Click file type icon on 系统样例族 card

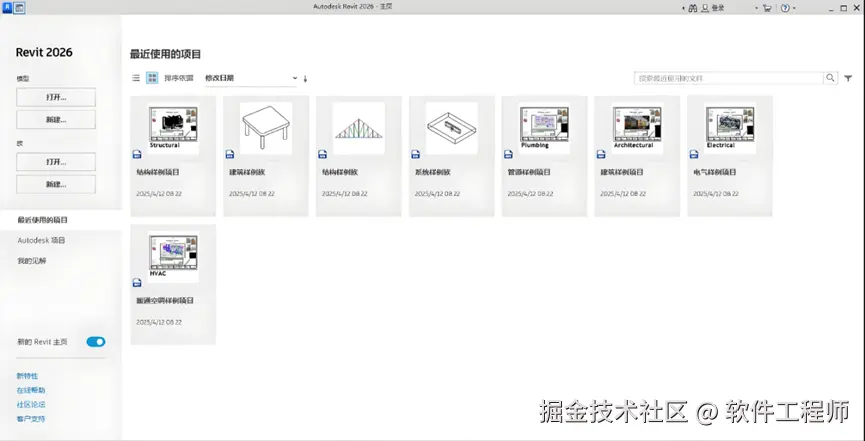[x=415, y=155]
